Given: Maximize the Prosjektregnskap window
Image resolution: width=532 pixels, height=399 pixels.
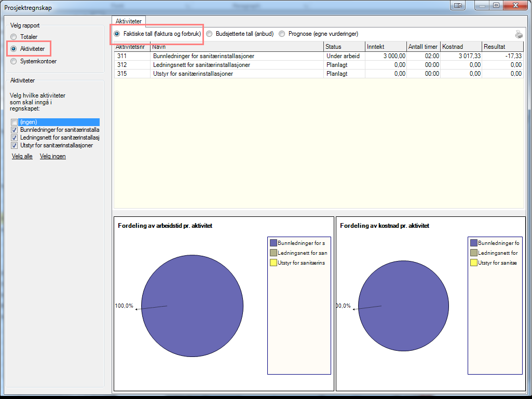Looking at the screenshot, I should tap(496, 5).
